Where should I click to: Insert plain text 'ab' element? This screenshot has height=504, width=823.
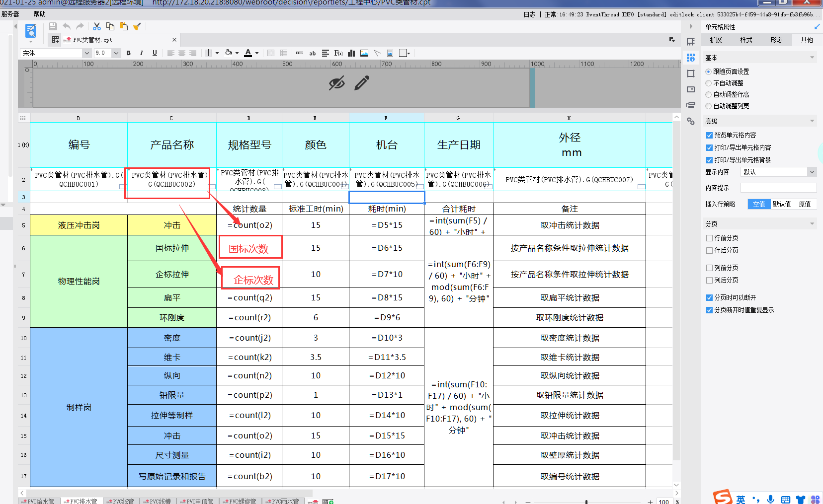pyautogui.click(x=313, y=53)
